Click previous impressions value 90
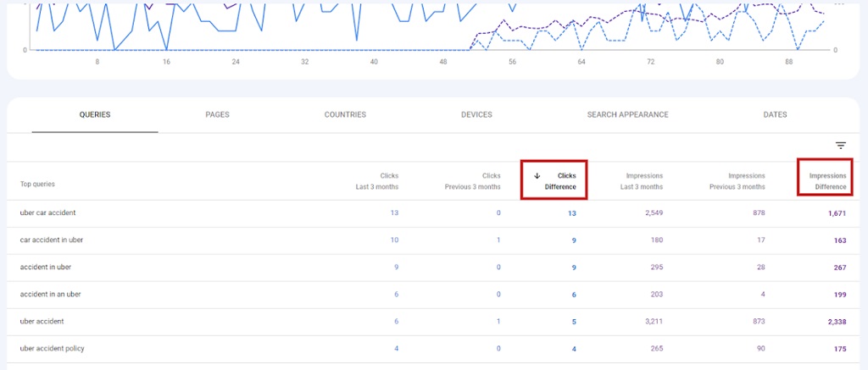The image size is (868, 370). (x=761, y=349)
